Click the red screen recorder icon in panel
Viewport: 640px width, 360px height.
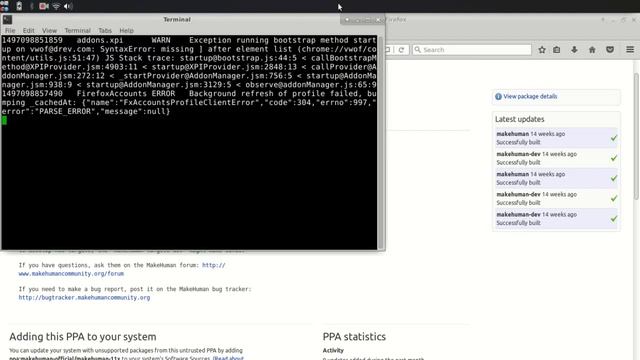44,6
